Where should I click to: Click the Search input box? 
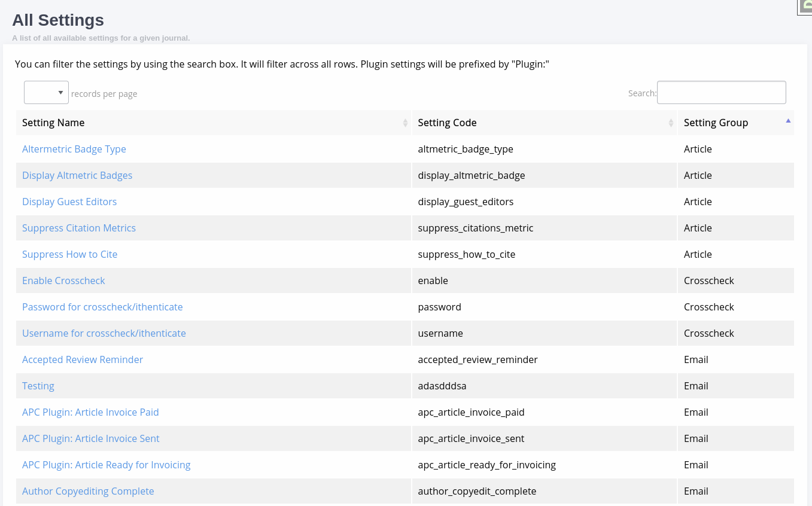[x=721, y=93]
